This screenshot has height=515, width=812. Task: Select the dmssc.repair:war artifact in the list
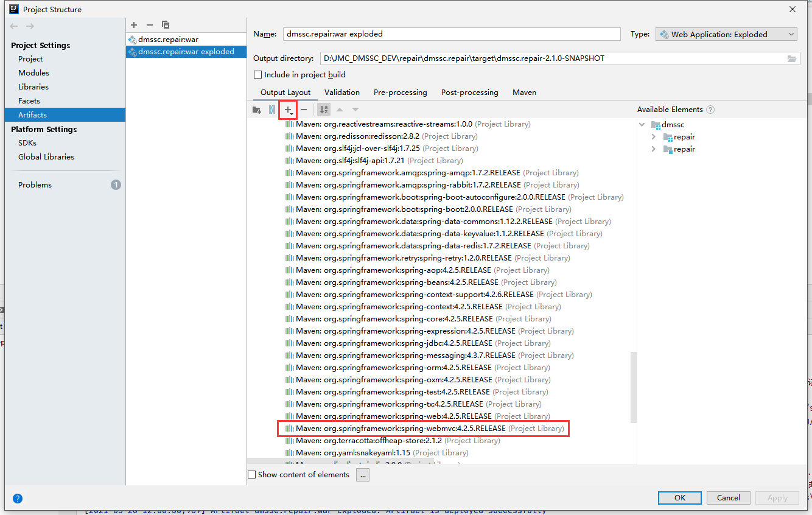coord(186,40)
